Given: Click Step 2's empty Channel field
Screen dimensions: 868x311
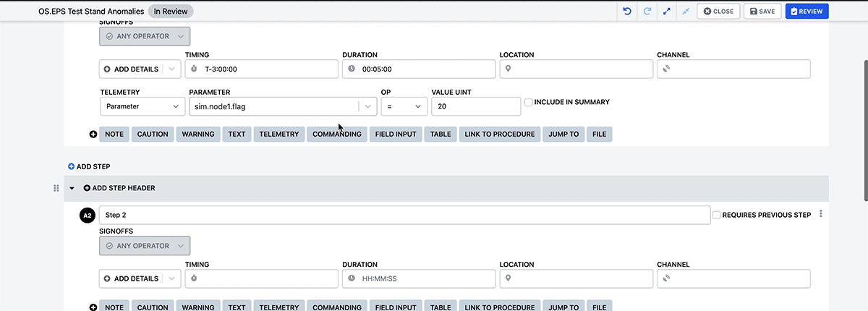Looking at the screenshot, I should click(x=733, y=278).
